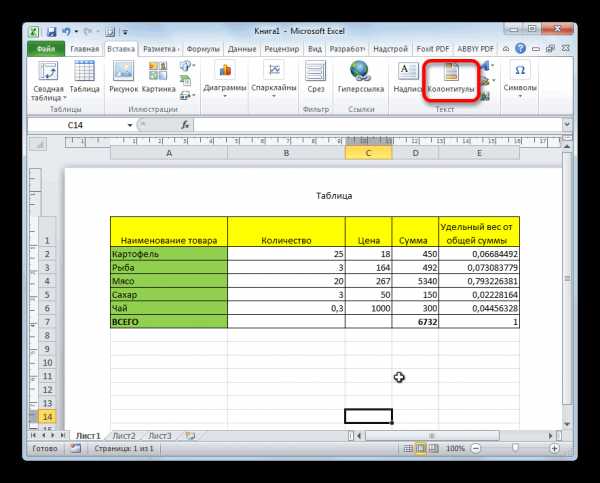Screen dimensions: 600x483
Task: Open Excel Help with the question mark icon
Action: tap(520, 49)
